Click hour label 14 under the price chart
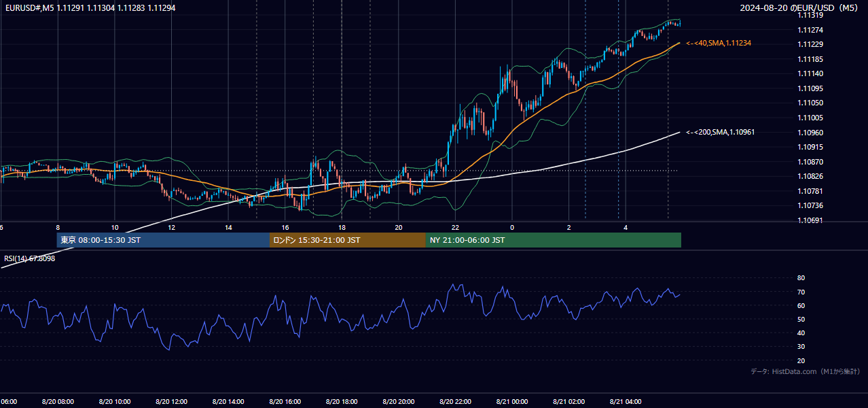 [228, 227]
